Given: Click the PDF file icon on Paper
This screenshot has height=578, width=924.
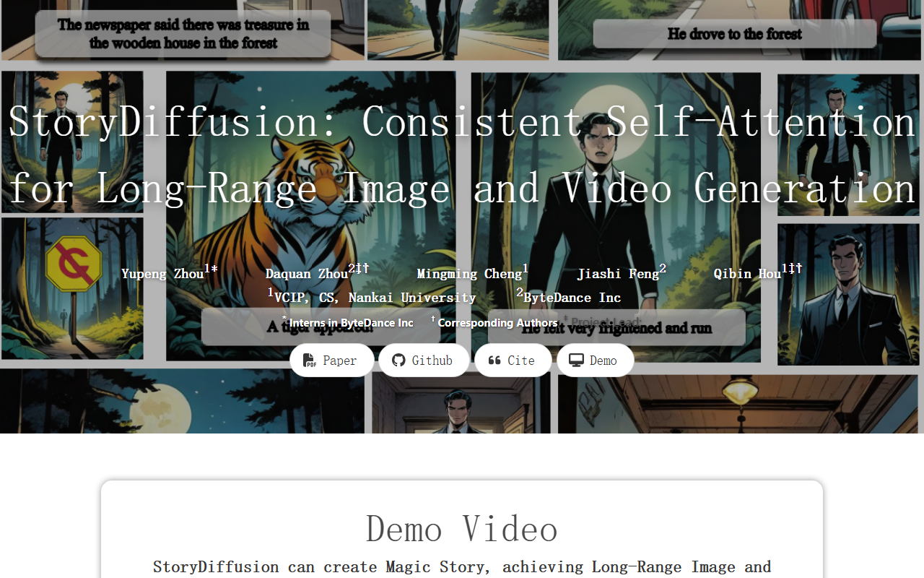Looking at the screenshot, I should 310,361.
